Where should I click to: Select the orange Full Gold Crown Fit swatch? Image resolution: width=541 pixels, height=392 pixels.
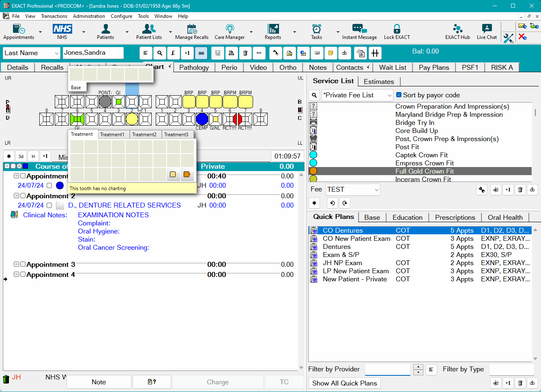click(313, 171)
